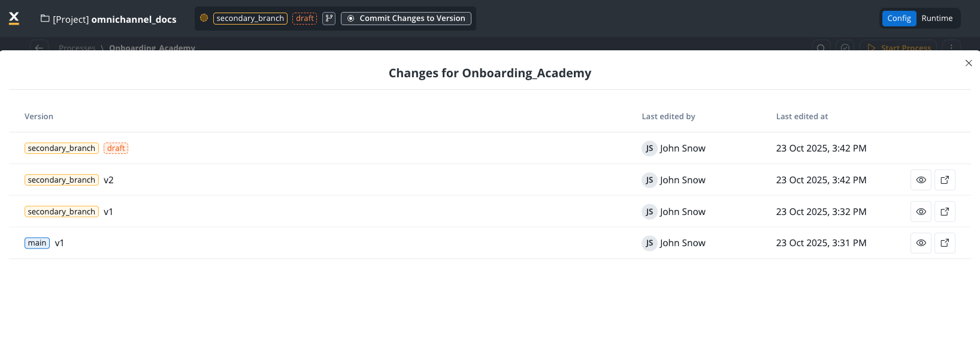Click the project folder icon

click(45, 19)
